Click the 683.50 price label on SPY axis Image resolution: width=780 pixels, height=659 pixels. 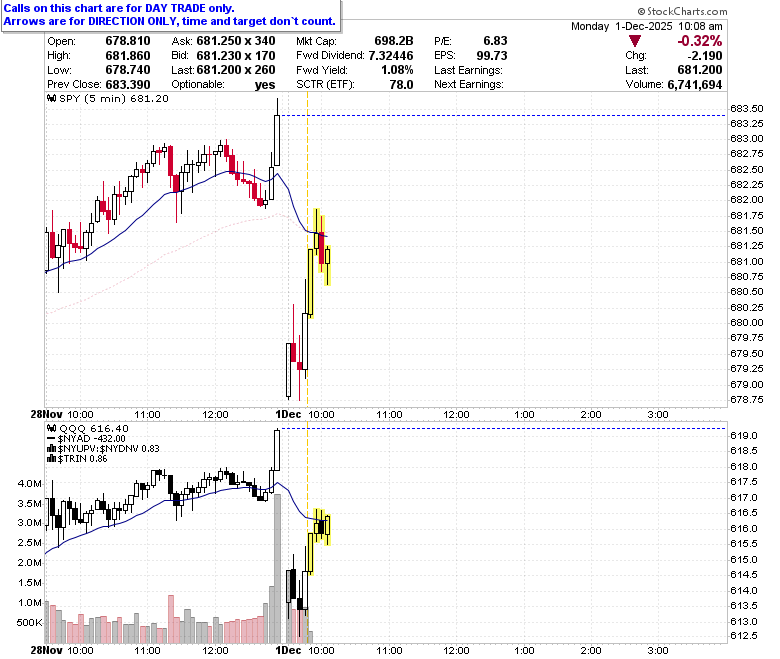tap(747, 108)
